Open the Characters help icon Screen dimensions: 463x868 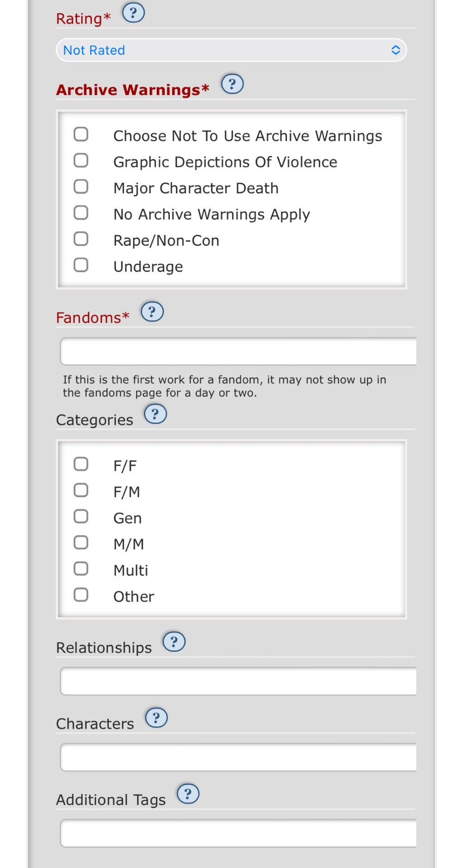pos(156,718)
